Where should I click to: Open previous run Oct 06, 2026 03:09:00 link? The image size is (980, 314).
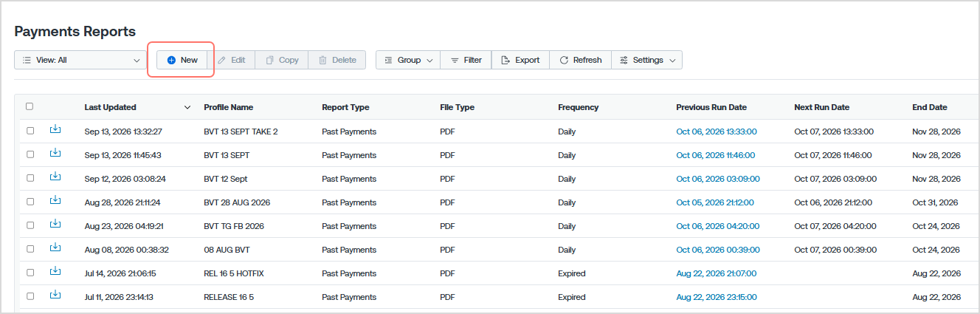[718, 179]
